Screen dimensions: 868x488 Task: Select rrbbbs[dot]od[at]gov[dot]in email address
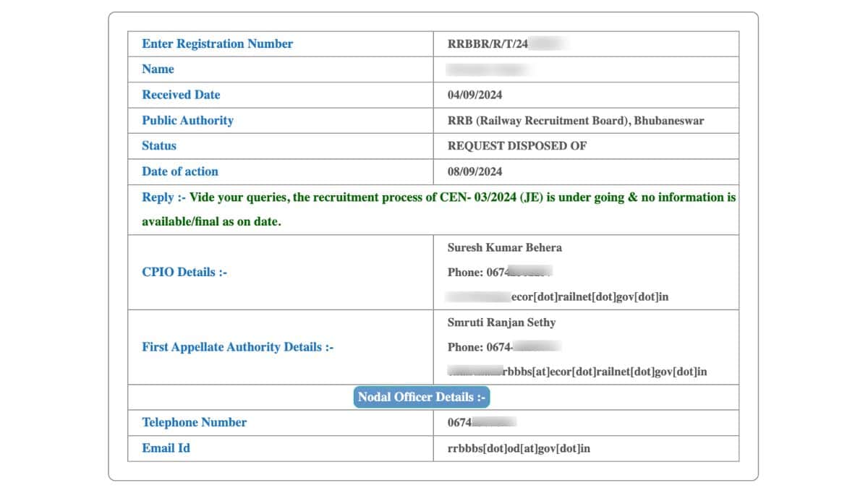coord(516,448)
